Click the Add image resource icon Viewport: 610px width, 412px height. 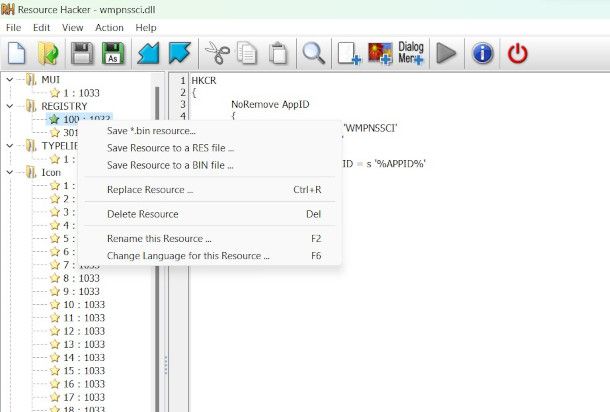(380, 53)
